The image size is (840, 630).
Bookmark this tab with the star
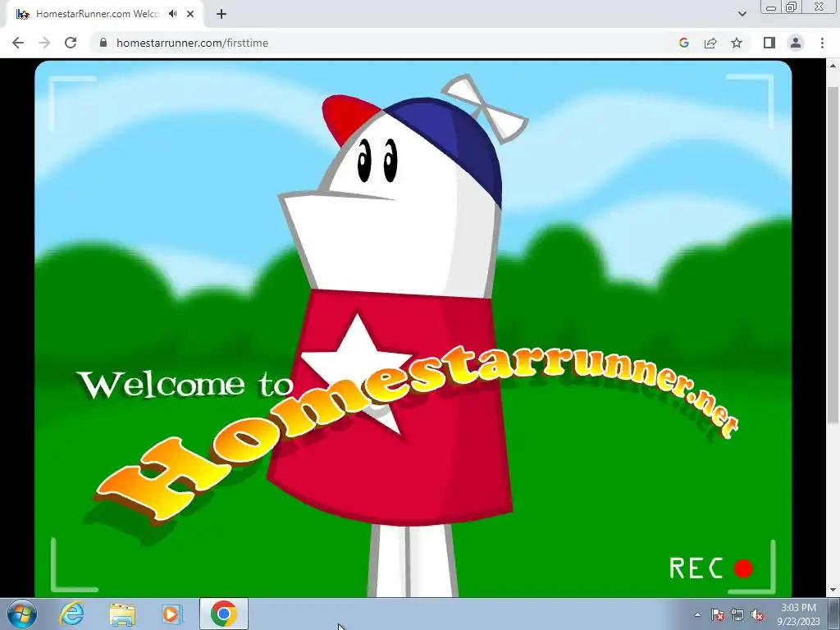pos(737,43)
